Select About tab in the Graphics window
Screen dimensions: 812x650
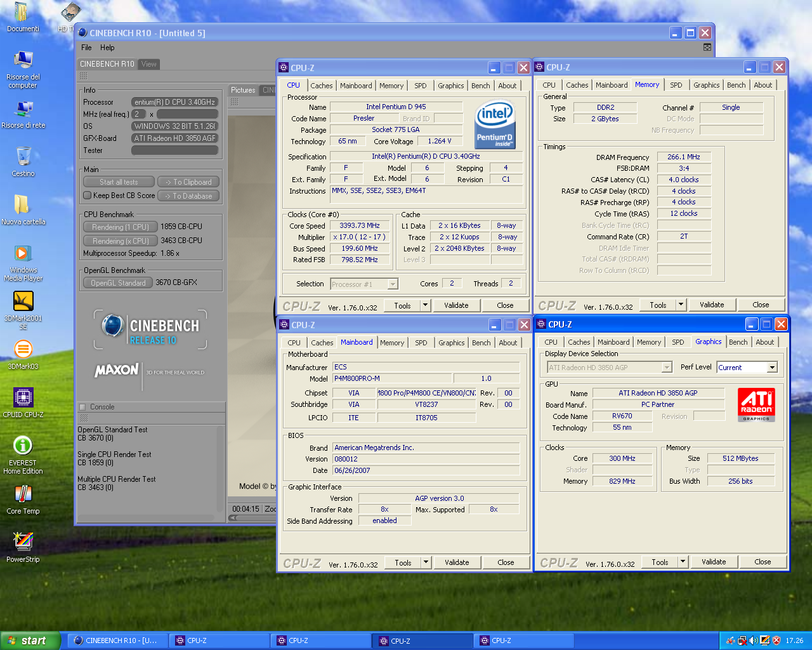765,342
